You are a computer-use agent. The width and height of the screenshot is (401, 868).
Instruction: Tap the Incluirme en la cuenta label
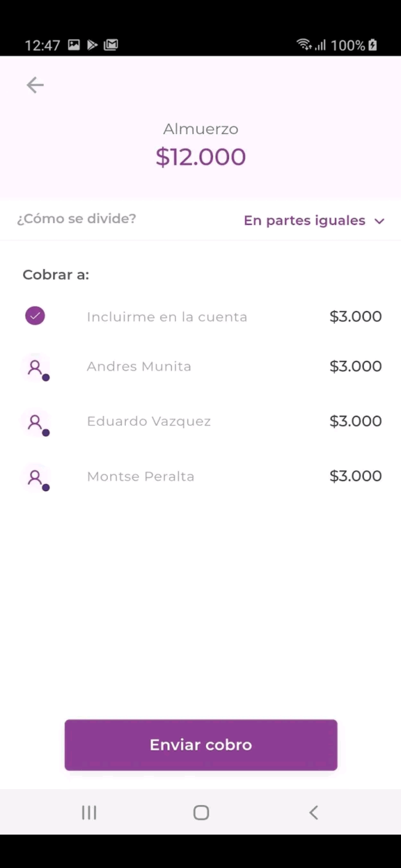pos(167,317)
